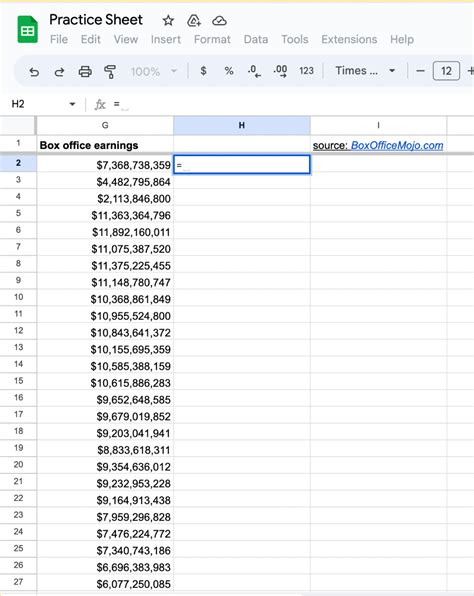Select row 1 header
The height and width of the screenshot is (596, 474).
tap(18, 143)
